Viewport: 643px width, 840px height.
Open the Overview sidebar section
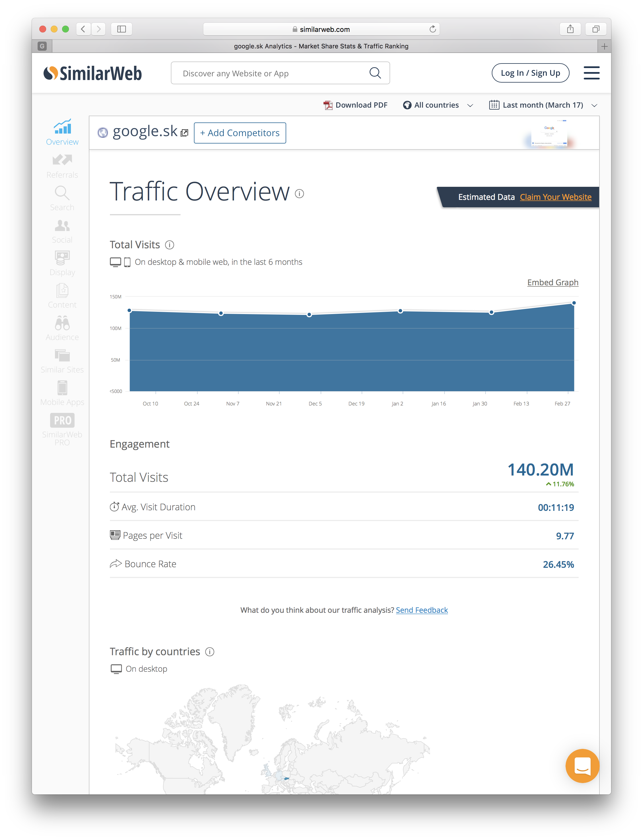pos(62,132)
